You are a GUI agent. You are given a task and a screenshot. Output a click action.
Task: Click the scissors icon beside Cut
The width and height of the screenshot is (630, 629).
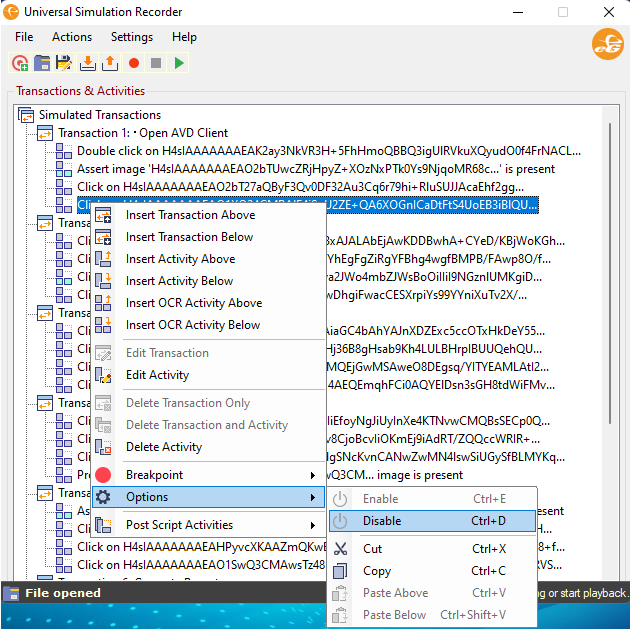point(341,549)
